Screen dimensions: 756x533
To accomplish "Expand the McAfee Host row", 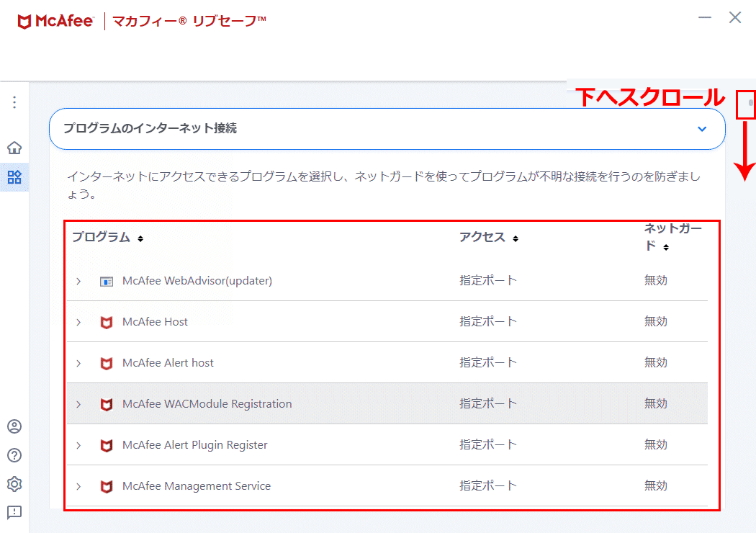I will [78, 322].
